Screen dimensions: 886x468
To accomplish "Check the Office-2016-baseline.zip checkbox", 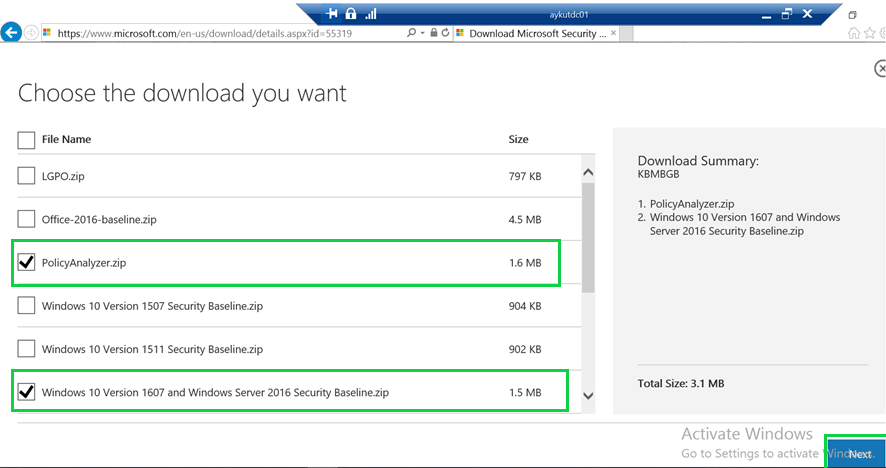I will 26,220.
